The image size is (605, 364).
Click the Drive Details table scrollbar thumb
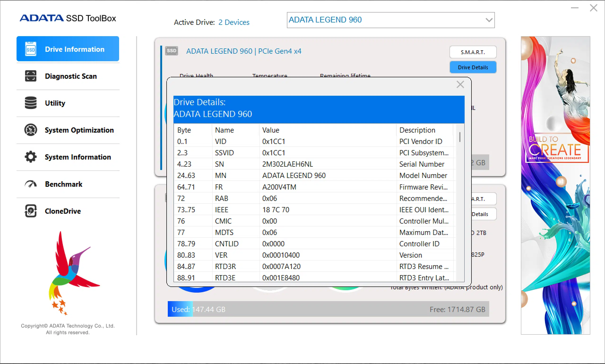point(460,137)
